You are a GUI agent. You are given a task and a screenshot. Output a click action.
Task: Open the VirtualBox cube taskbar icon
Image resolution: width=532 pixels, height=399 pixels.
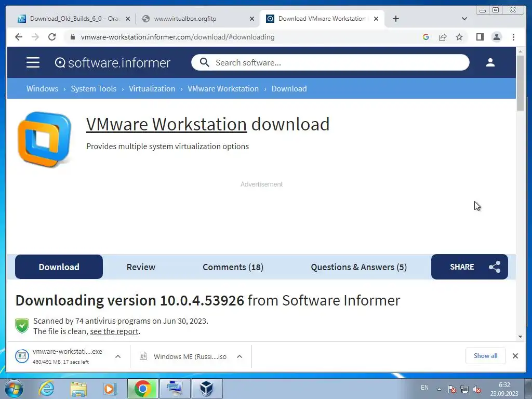tap(207, 389)
